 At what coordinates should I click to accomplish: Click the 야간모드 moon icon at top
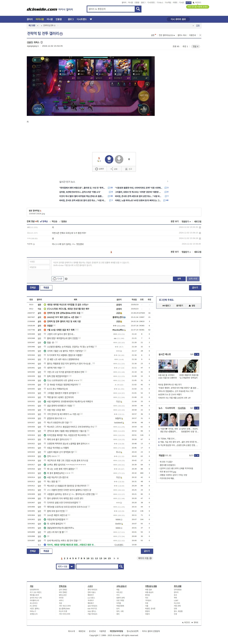pos(194,3)
